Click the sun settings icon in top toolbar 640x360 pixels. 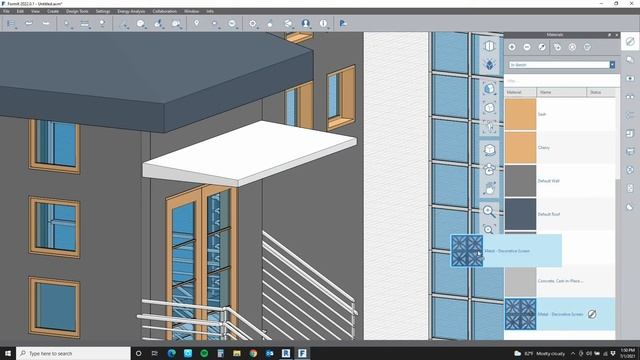pos(253,23)
